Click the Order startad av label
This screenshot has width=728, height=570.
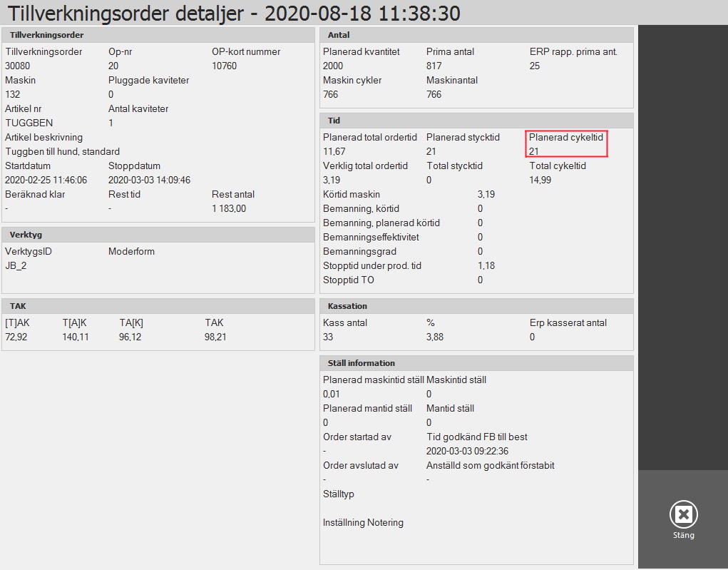(357, 437)
